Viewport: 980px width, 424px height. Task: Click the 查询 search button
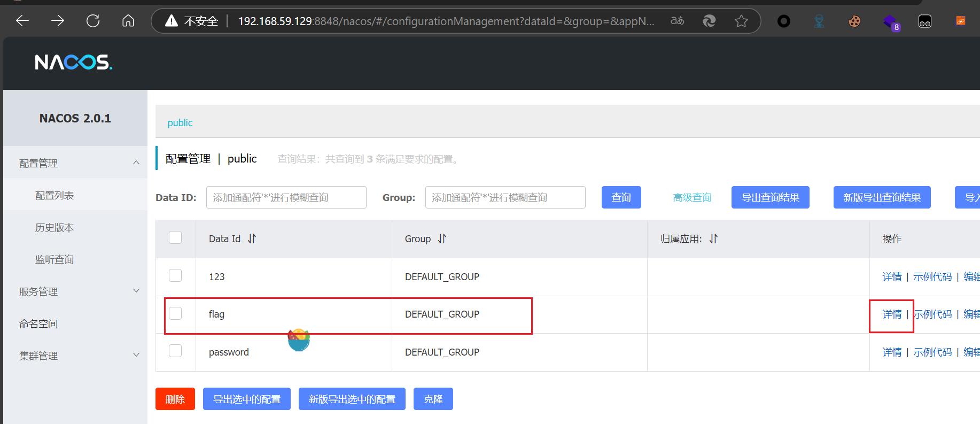click(x=621, y=197)
